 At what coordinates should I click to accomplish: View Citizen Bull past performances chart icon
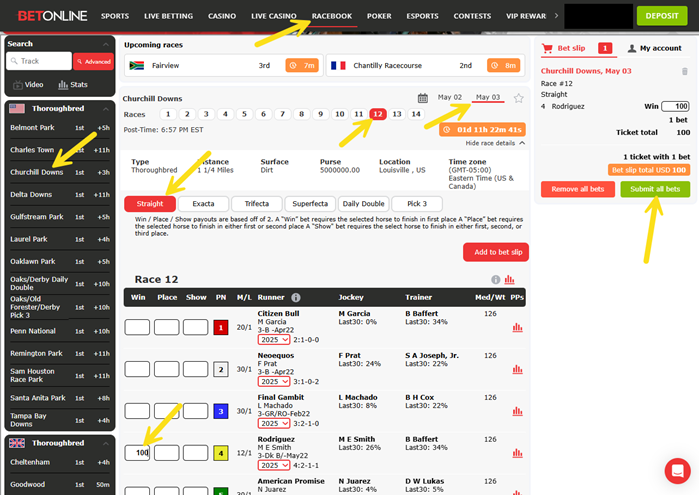(x=517, y=328)
